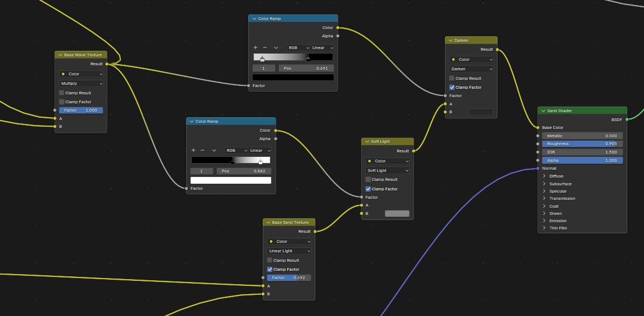Open tools chevron on lower Color Ramp

pos(214,151)
